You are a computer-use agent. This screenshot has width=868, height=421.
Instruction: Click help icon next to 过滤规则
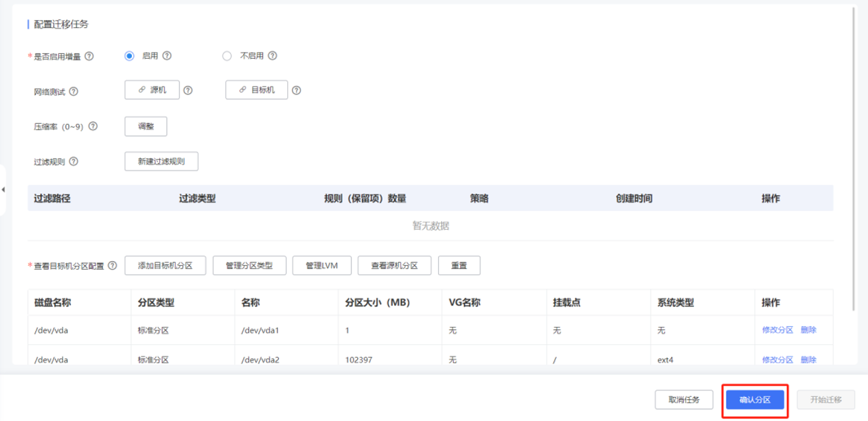coord(74,161)
